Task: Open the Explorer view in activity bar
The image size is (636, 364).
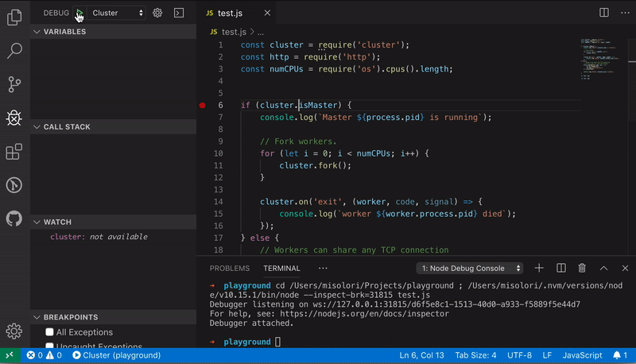Action: click(x=14, y=17)
